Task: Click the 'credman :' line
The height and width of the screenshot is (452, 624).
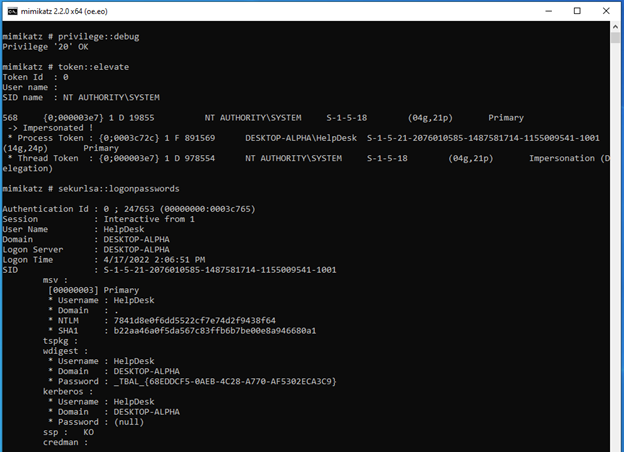Action: tap(66, 442)
